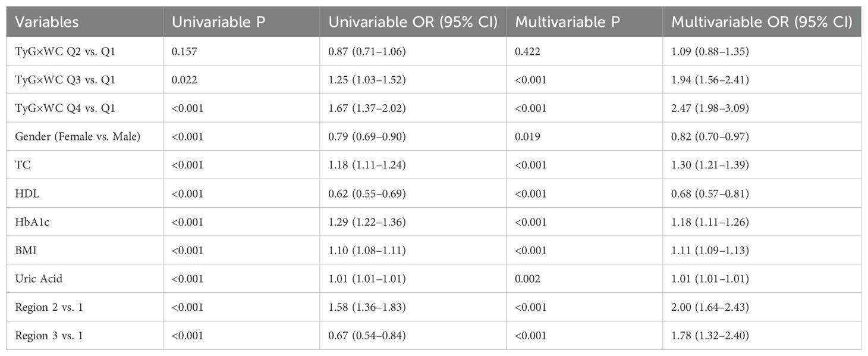
Task: Click the multivariable P value 0.019
Action: [527, 136]
